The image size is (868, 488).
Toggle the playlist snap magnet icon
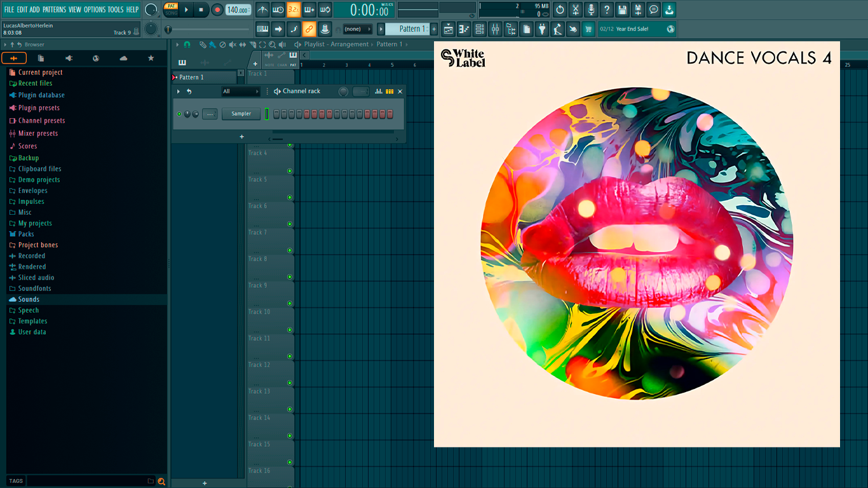tap(187, 44)
